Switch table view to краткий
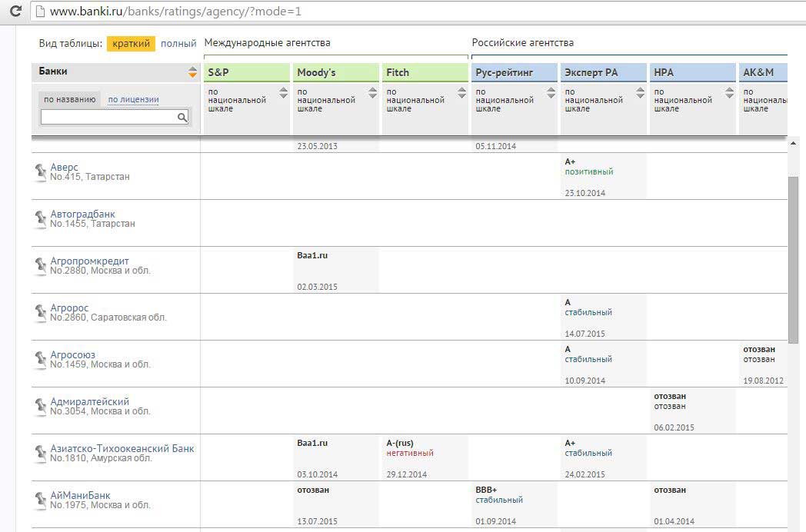This screenshot has width=806, height=532. point(131,44)
